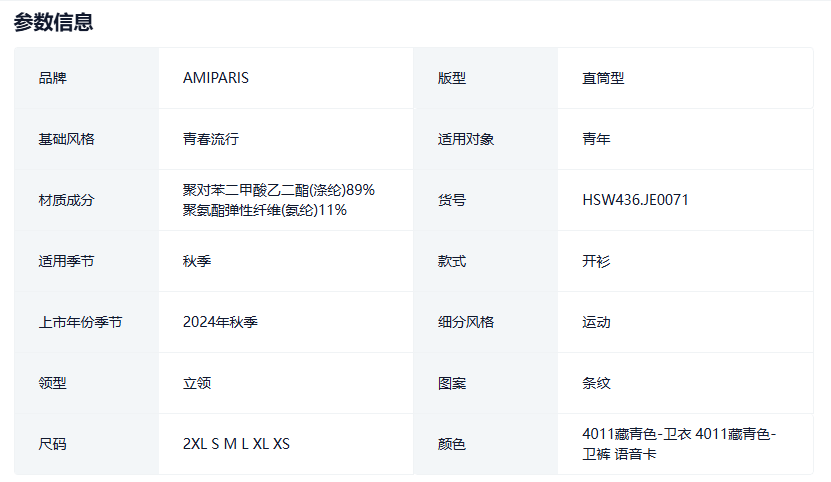Click the 上市年份季节 label
The width and height of the screenshot is (831, 482).
pyautogui.click(x=80, y=322)
